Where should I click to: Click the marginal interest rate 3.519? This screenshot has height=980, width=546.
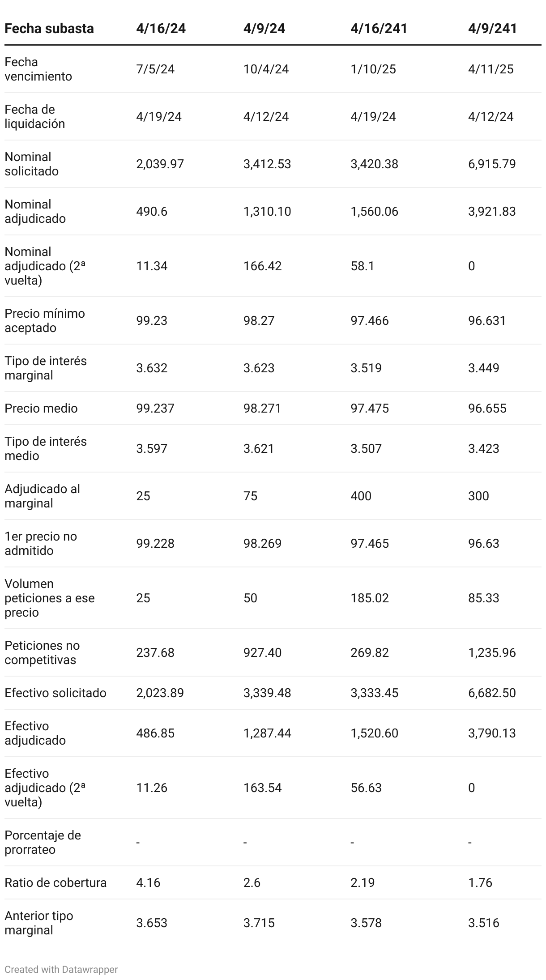[366, 368]
